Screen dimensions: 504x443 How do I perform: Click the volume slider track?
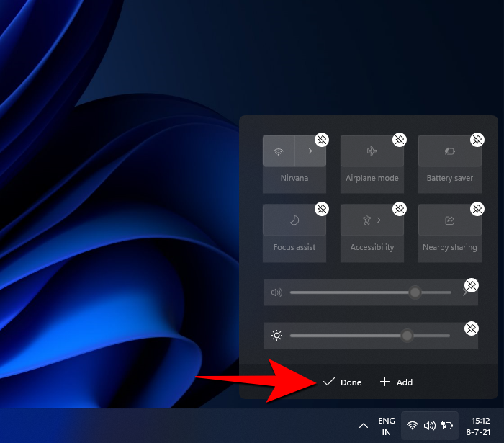pos(353,292)
